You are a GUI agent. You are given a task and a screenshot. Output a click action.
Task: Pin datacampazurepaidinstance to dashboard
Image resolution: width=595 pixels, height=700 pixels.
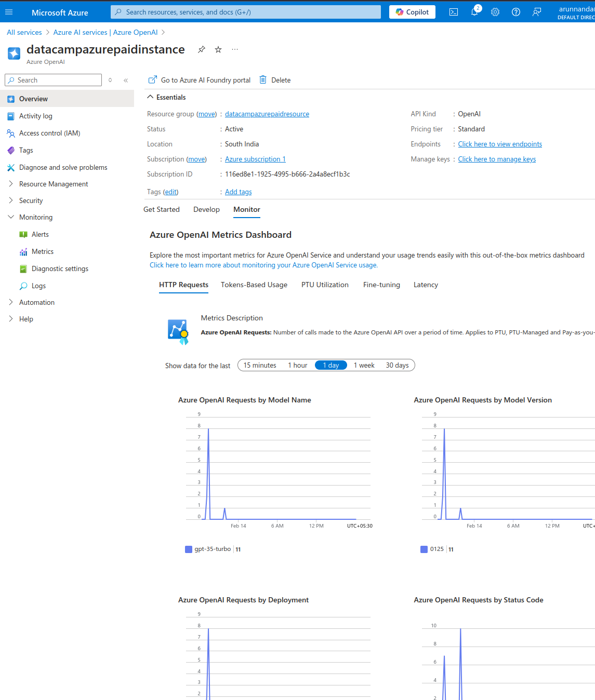202,49
